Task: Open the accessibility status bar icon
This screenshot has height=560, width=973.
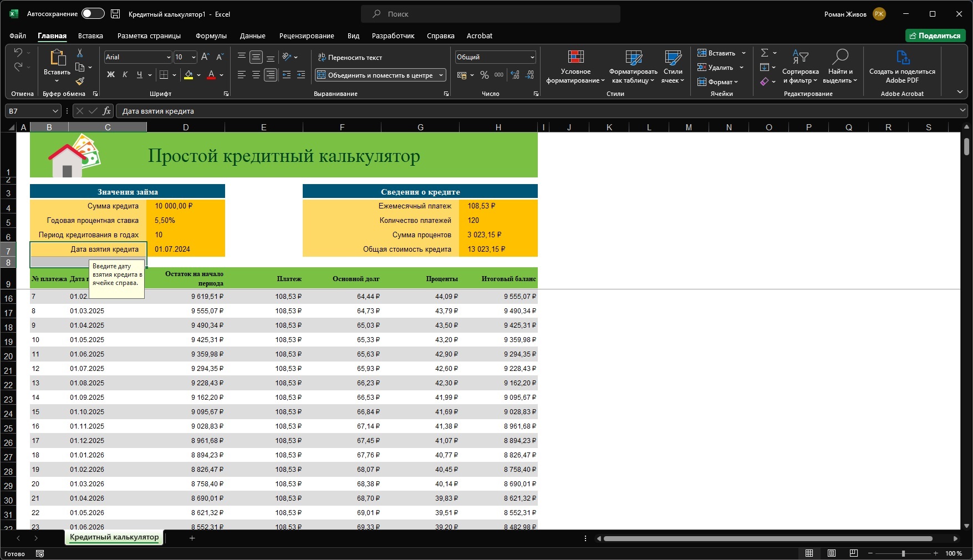Action: point(40,553)
